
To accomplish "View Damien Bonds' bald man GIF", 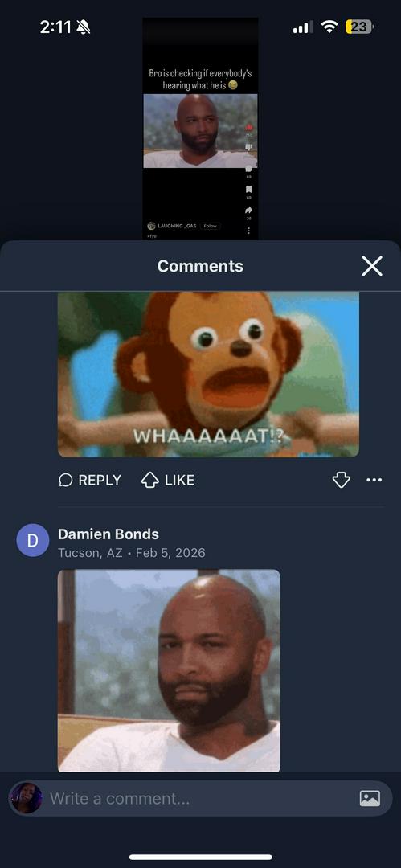I will 169,670.
